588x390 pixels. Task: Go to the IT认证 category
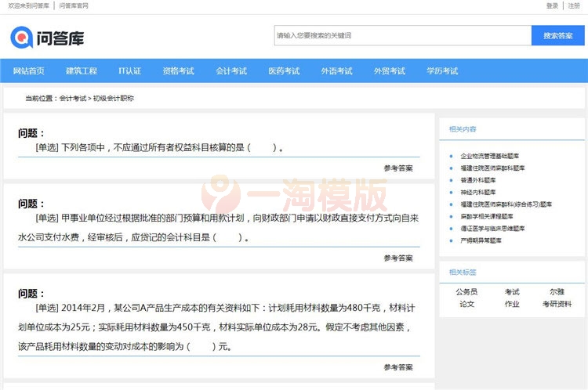point(130,71)
